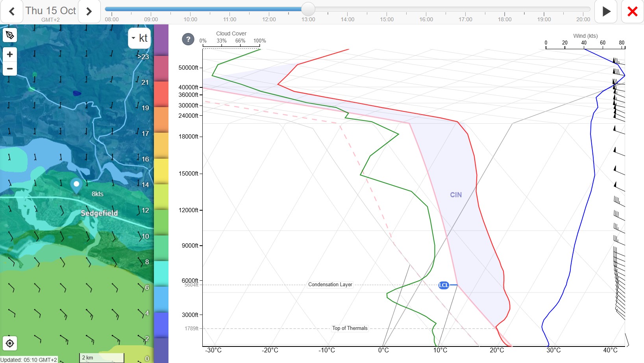
Task: Select the Thu 15 Oct date label
Action: tap(50, 11)
